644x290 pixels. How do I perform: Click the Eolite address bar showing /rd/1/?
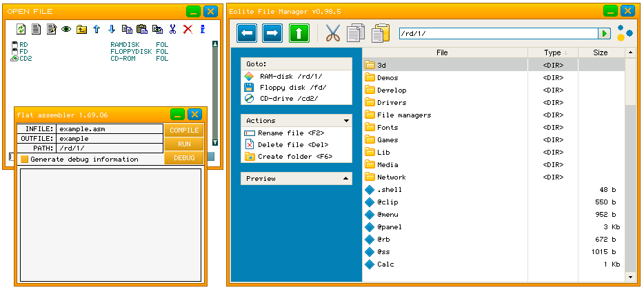click(x=499, y=33)
